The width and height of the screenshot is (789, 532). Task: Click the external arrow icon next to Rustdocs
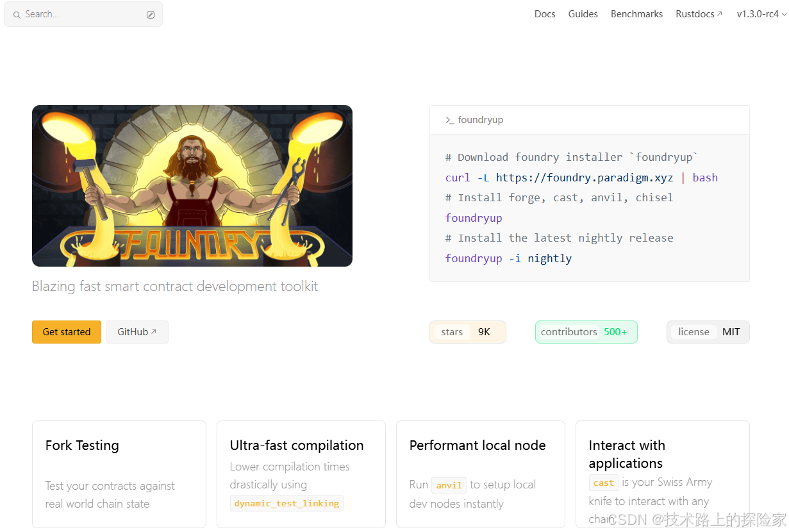tap(720, 14)
